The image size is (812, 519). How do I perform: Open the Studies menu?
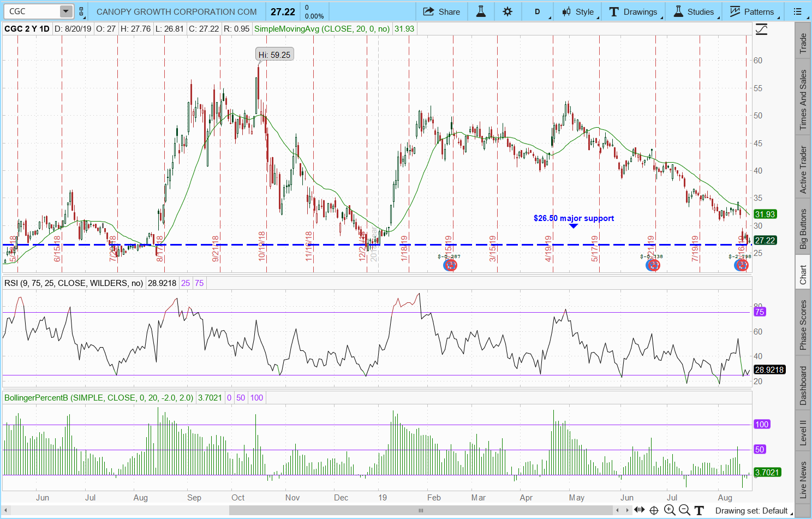coord(694,11)
